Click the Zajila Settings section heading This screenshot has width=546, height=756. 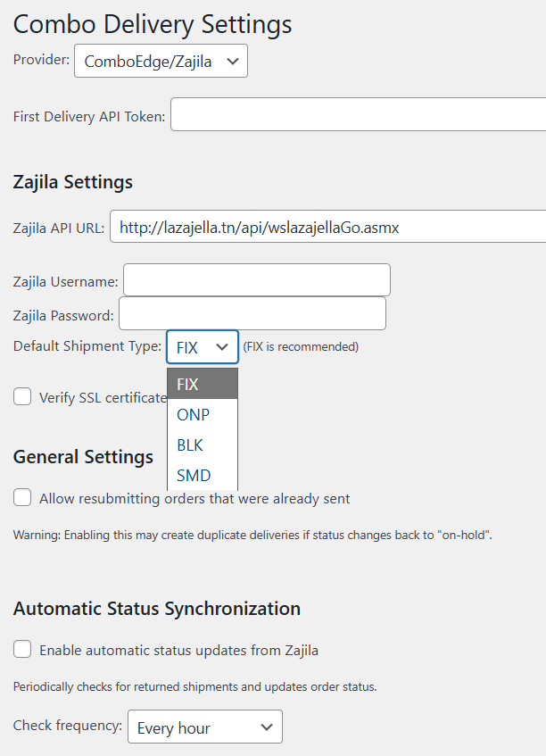73,181
